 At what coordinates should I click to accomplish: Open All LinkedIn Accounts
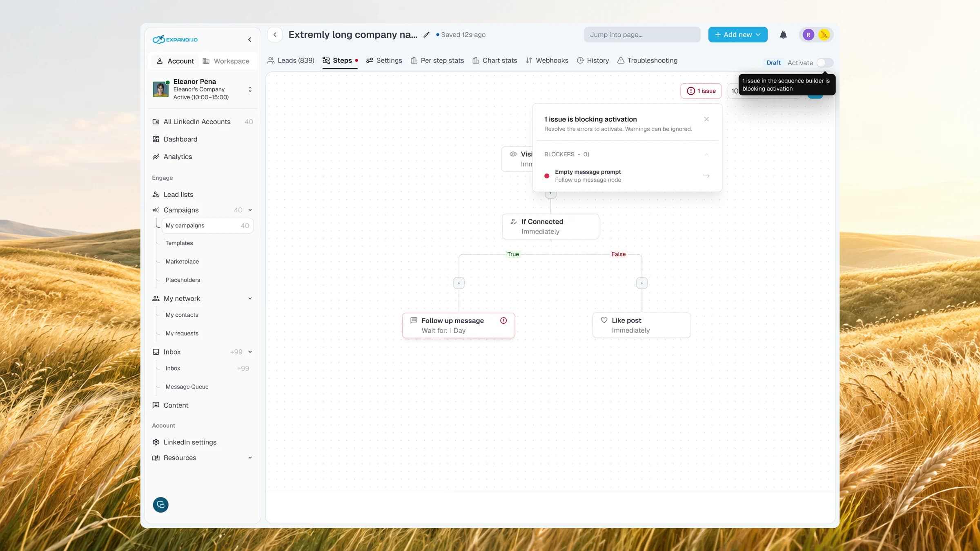point(203,122)
